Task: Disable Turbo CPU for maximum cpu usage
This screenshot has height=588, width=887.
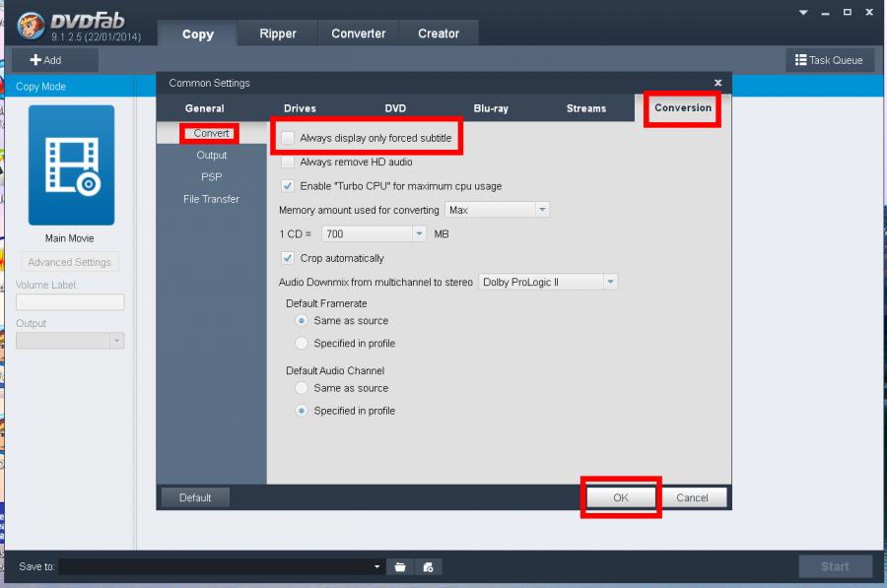Action: tap(288, 186)
